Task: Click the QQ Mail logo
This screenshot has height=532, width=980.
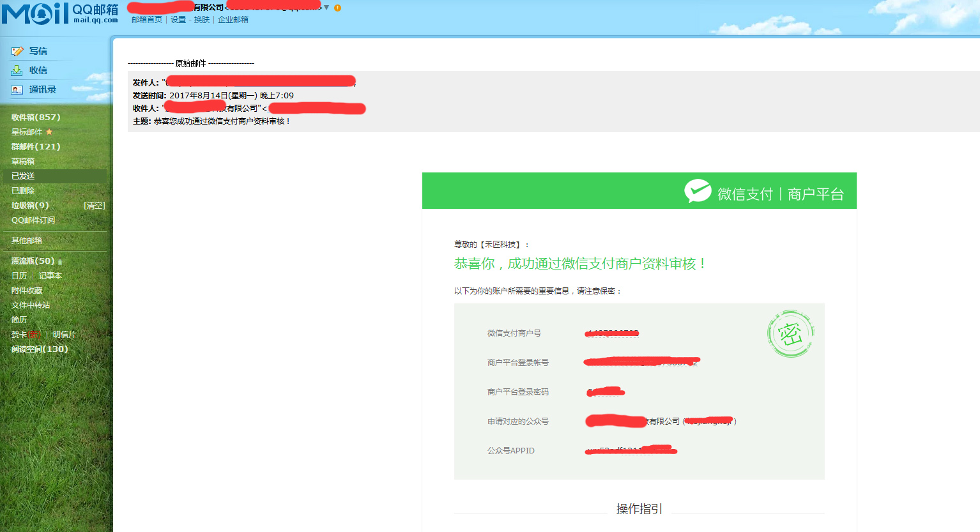Action: coord(60,13)
